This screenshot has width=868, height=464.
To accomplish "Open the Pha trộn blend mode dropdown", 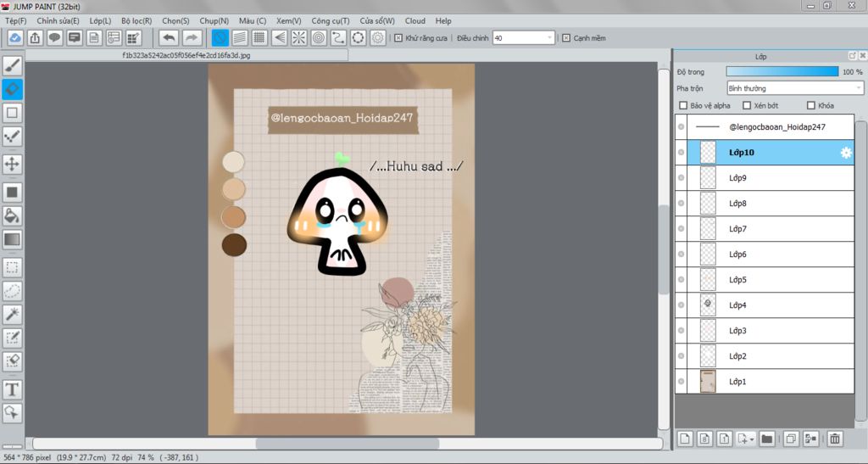I will (x=795, y=88).
